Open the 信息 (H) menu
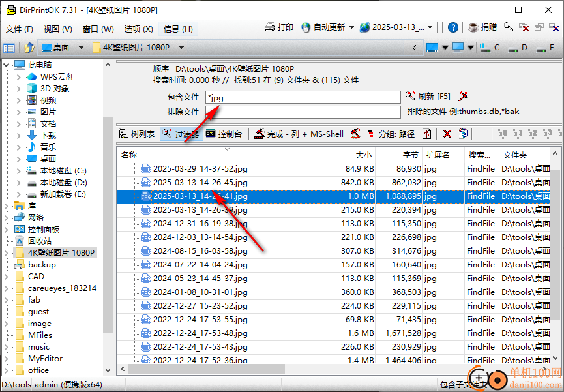This screenshot has height=392, width=564. [178, 29]
